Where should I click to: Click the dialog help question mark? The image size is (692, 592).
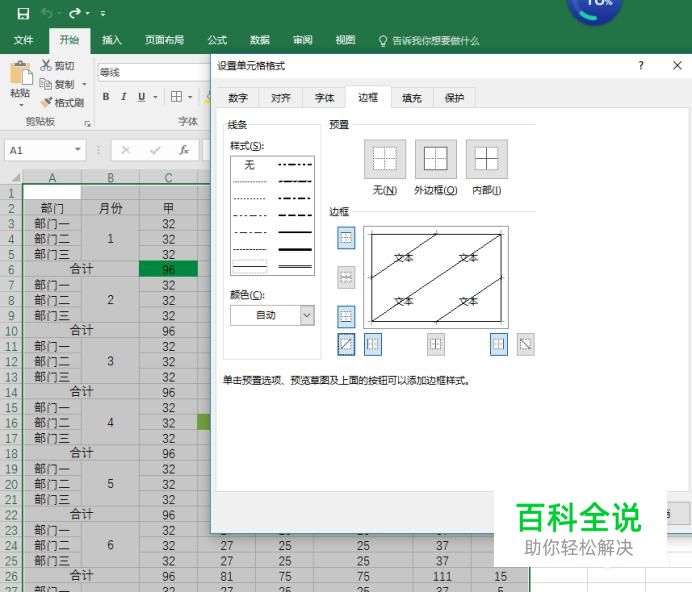click(641, 66)
